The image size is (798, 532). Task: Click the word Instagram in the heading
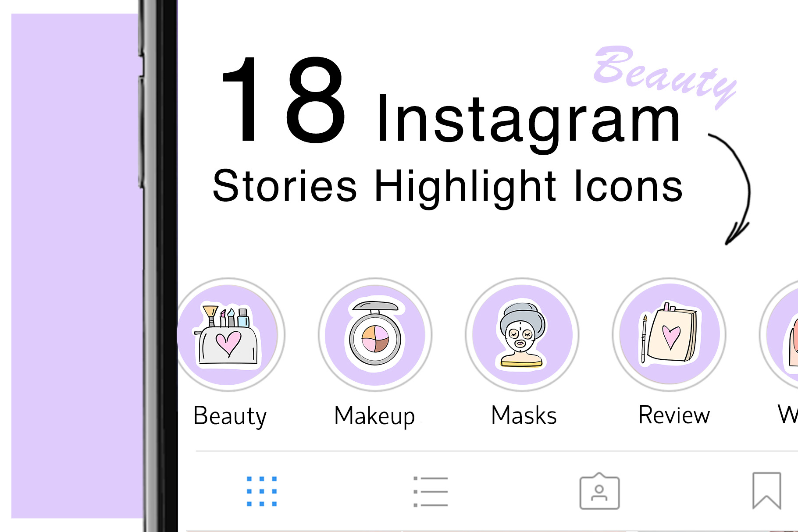point(528,121)
